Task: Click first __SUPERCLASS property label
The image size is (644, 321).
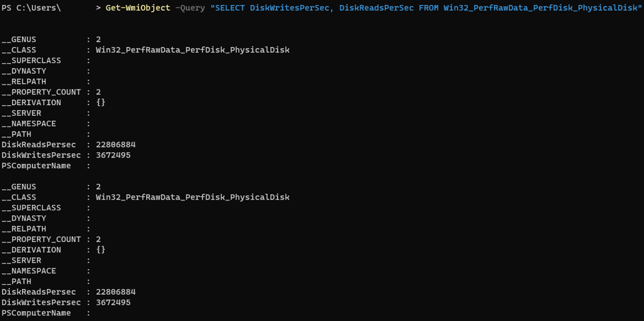Action: 31,61
